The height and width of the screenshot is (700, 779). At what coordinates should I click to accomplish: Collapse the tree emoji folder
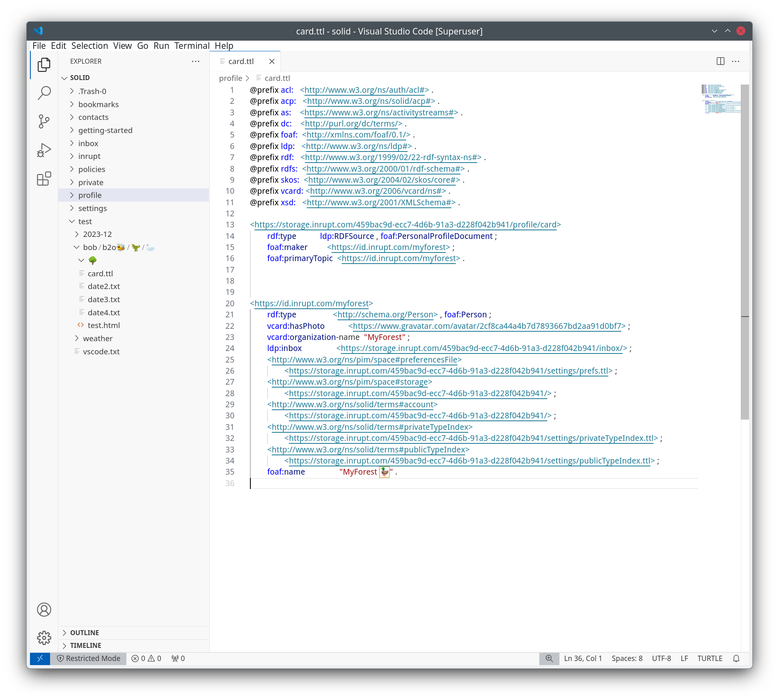(134, 260)
